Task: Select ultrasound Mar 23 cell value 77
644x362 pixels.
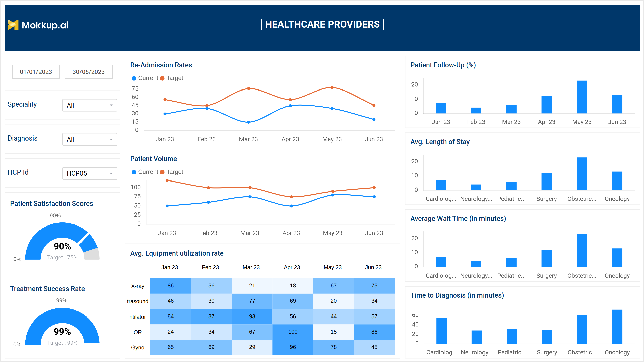Action: pyautogui.click(x=252, y=301)
